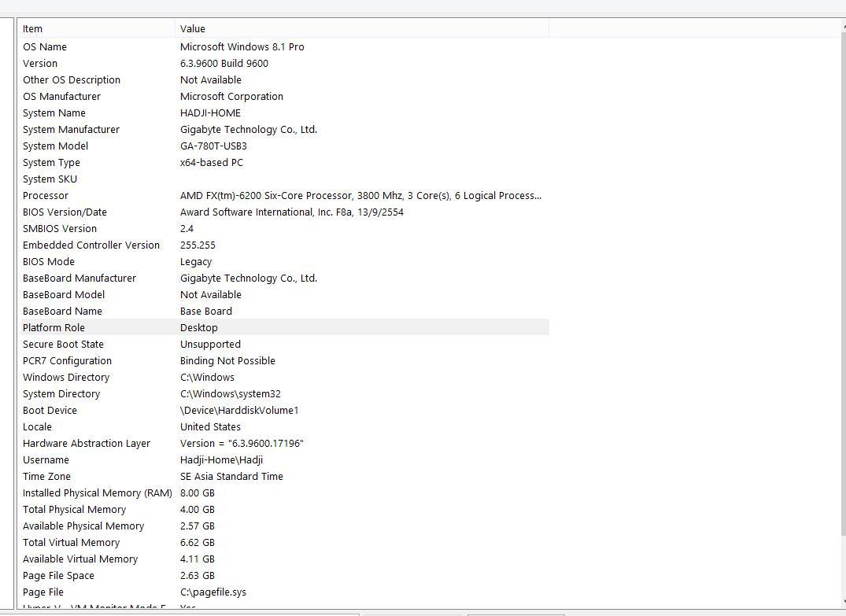Select the Installed Physical Memory (RAM) row
Screen dimensions: 846x616
(97, 493)
